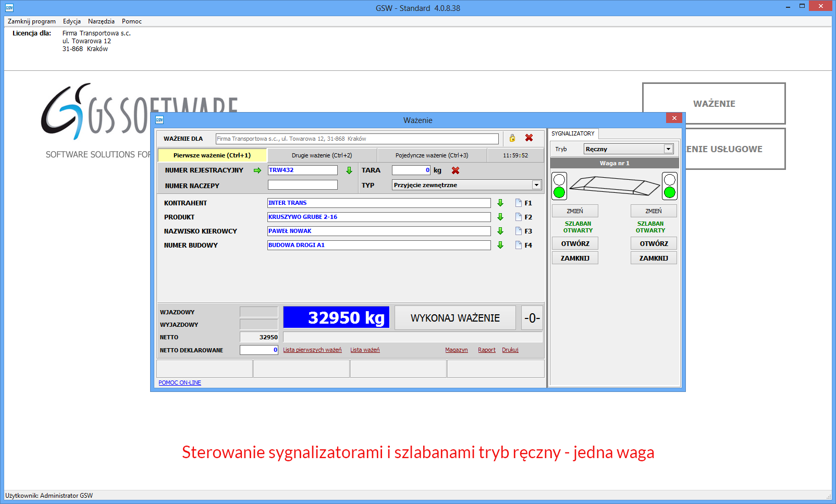Click the red X next to the padlock

529,138
